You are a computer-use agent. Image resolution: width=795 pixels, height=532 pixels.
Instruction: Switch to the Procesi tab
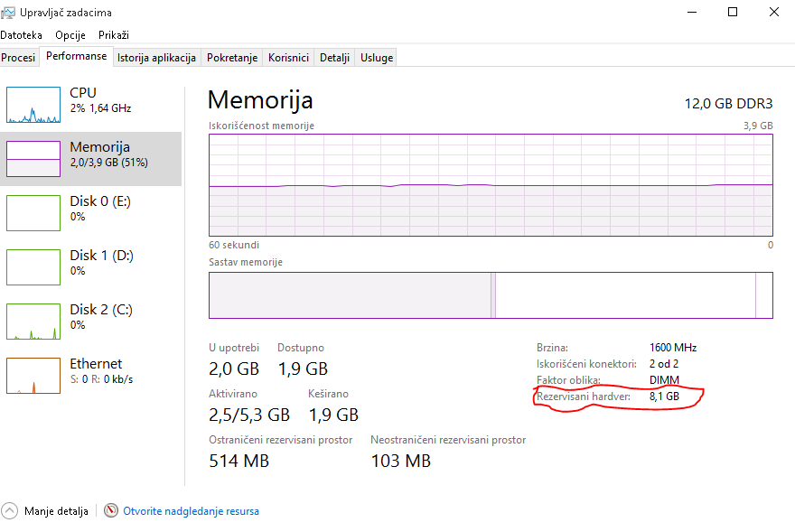[x=18, y=57]
